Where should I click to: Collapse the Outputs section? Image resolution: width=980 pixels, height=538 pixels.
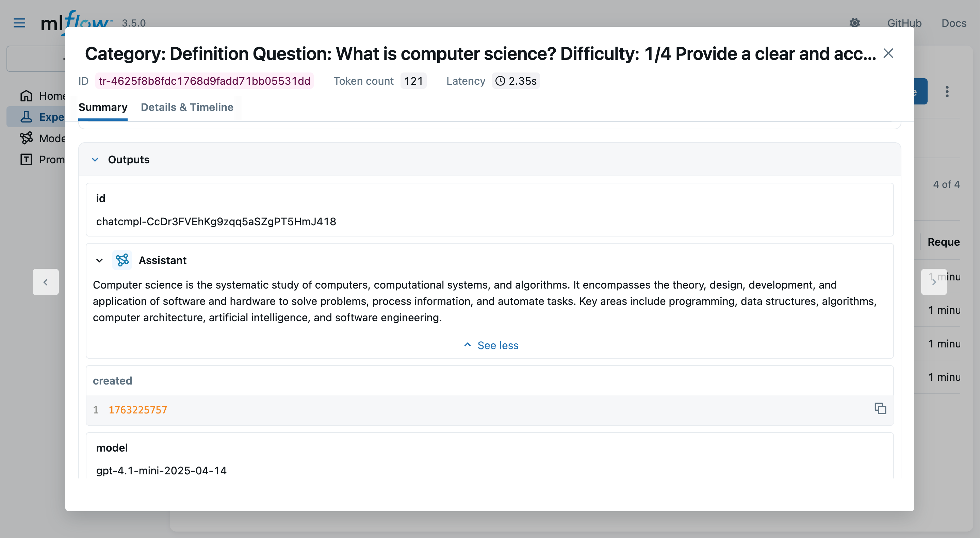click(x=95, y=160)
